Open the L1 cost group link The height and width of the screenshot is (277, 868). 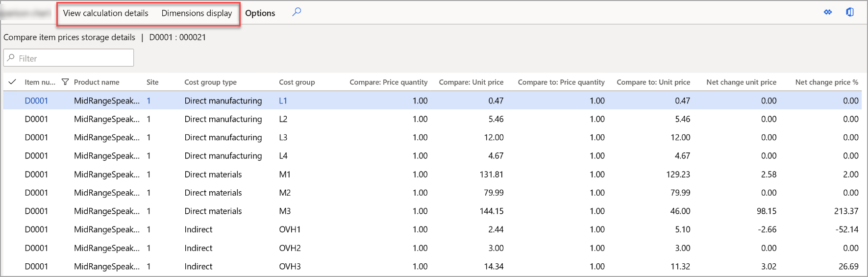pos(283,101)
